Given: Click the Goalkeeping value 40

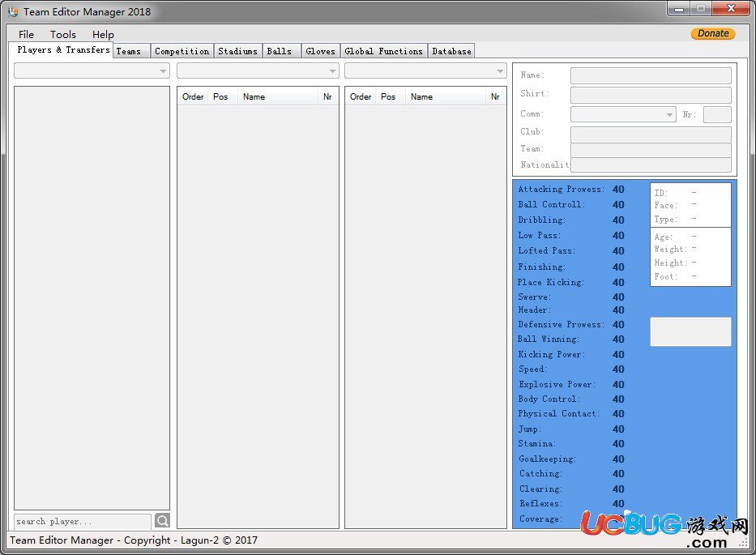Looking at the screenshot, I should pyautogui.click(x=618, y=459).
